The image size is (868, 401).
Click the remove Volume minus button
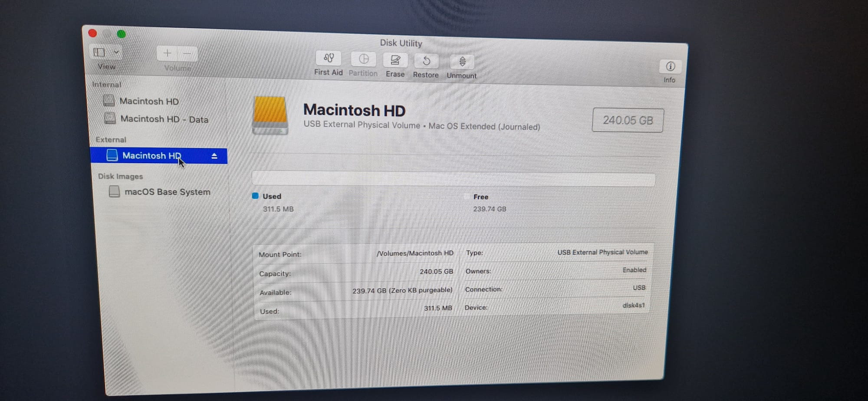pyautogui.click(x=187, y=54)
